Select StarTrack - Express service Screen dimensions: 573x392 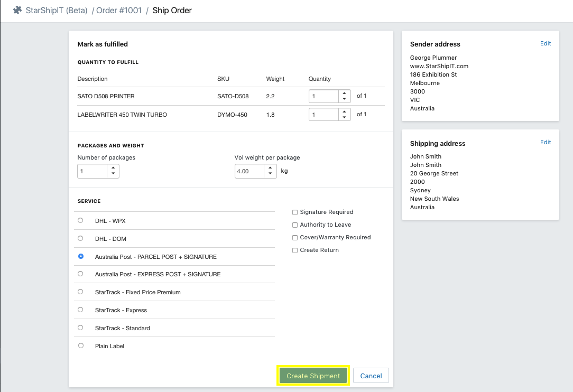[80, 310]
